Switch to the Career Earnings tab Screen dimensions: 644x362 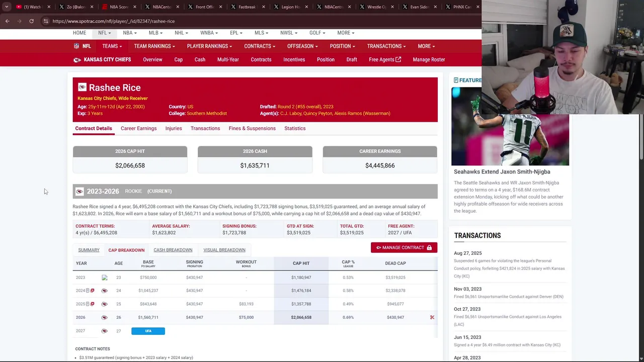click(138, 128)
